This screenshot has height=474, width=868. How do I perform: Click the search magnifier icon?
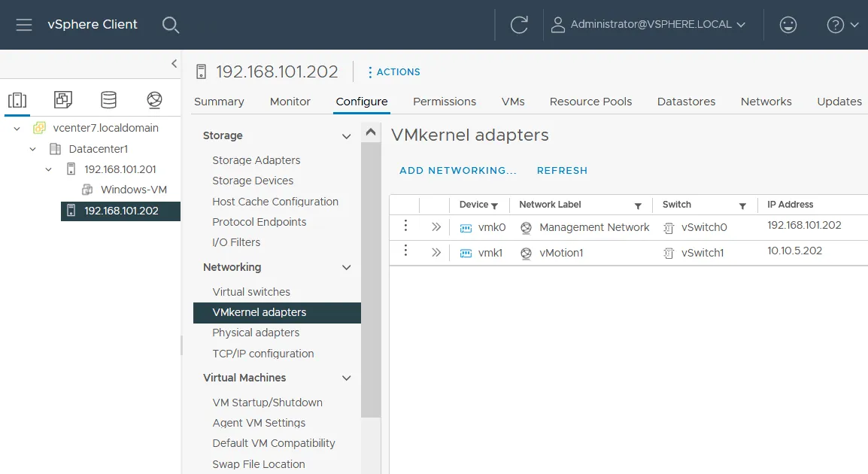pyautogui.click(x=171, y=24)
